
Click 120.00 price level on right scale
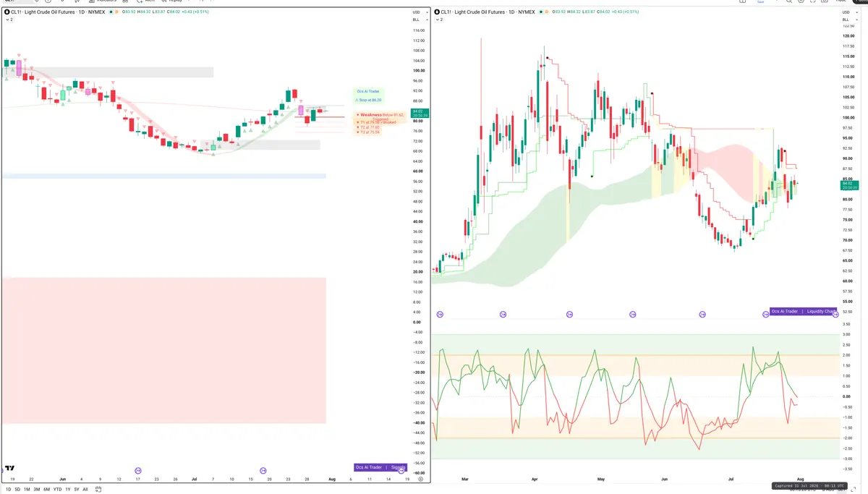point(848,36)
